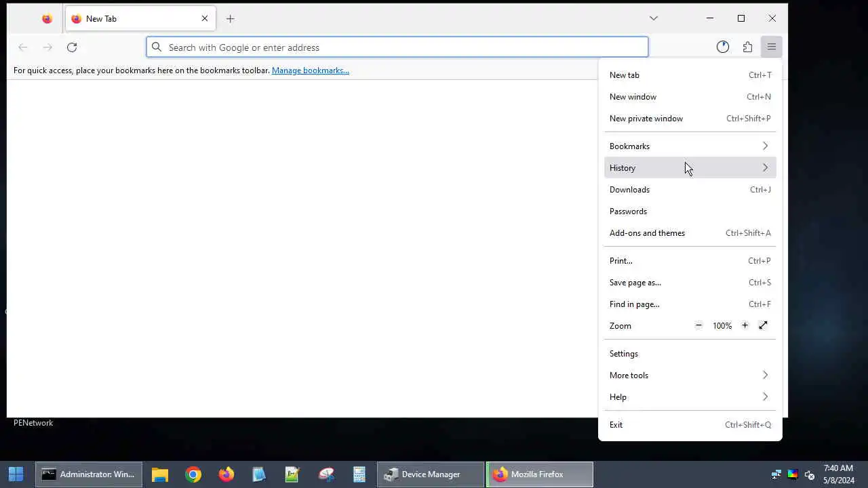Choose New tab from the menu

pos(690,75)
